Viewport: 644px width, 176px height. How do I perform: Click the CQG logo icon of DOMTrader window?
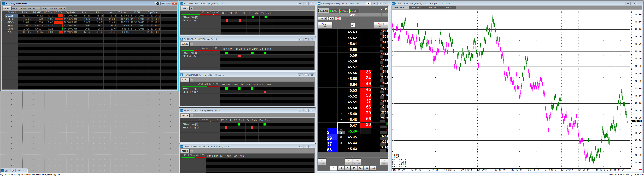(x=319, y=3)
